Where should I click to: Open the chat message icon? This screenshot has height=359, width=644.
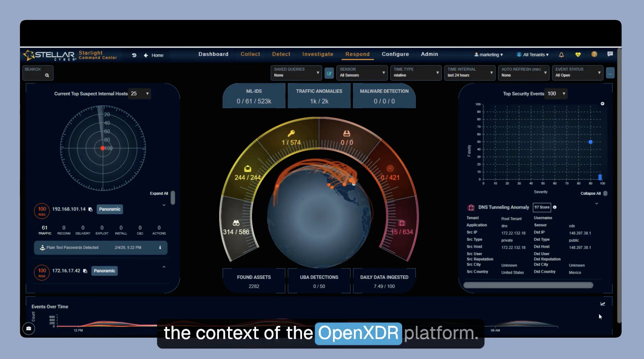610,54
